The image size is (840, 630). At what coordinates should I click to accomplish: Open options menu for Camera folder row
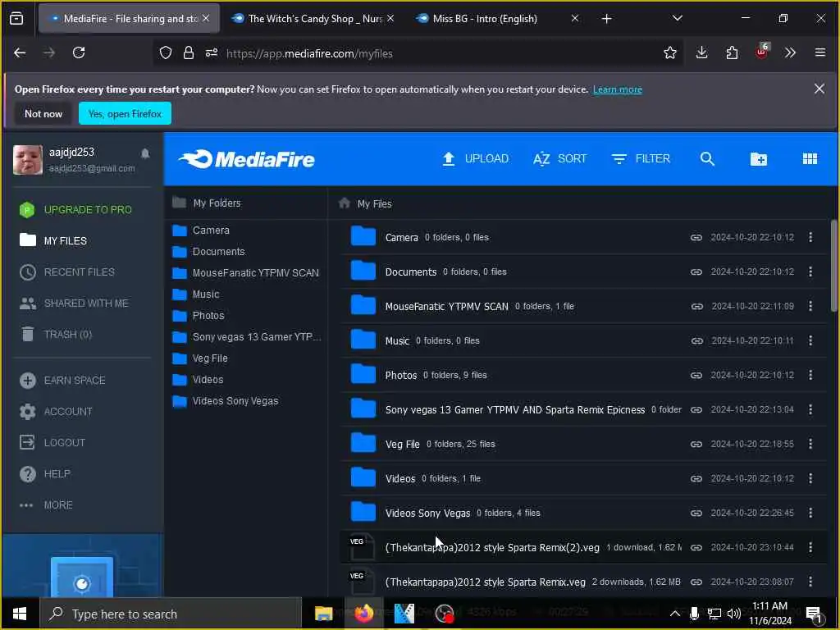(810, 237)
